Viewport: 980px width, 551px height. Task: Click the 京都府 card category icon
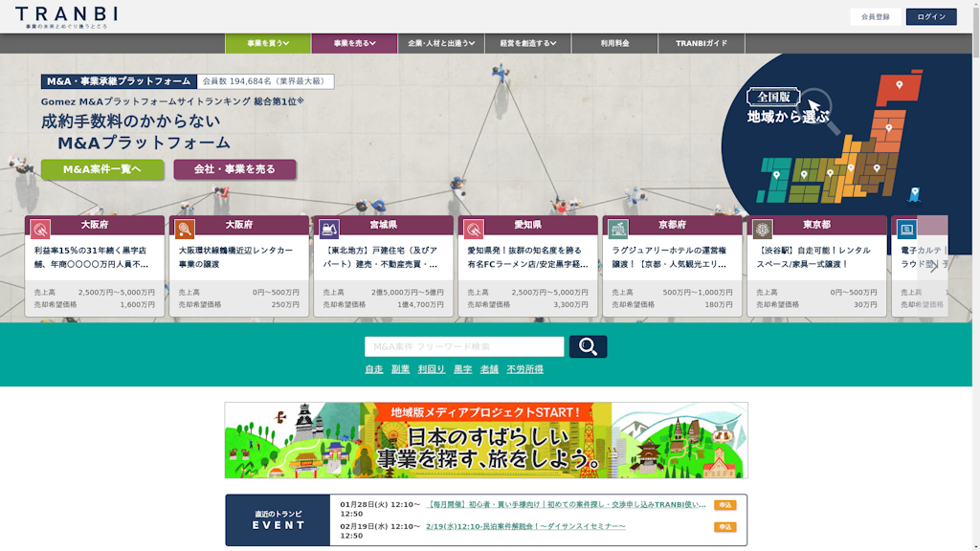(618, 229)
